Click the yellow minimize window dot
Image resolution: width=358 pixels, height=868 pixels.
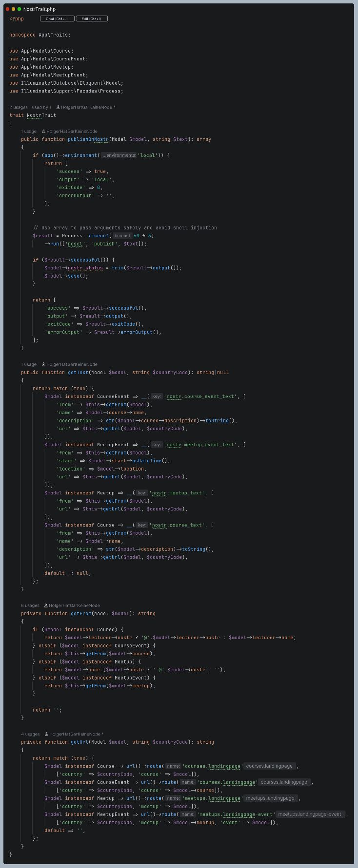[x=13, y=9]
